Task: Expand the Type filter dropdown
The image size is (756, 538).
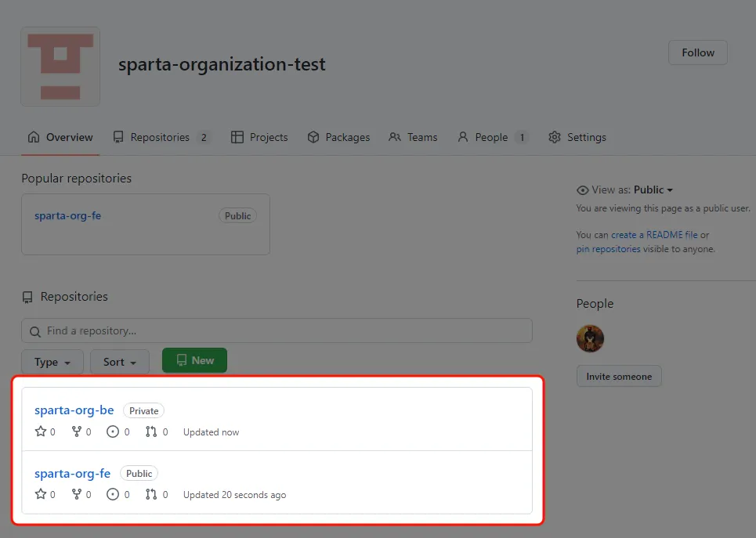Action: tap(52, 362)
